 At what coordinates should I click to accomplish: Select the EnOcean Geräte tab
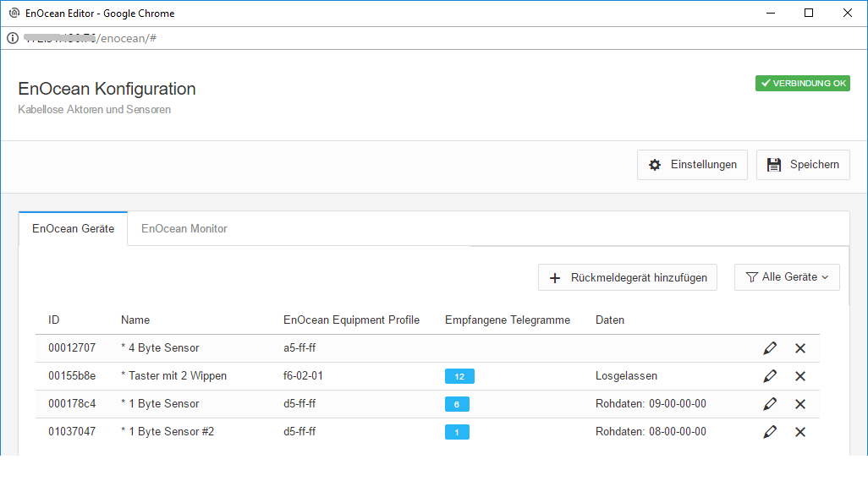click(73, 229)
